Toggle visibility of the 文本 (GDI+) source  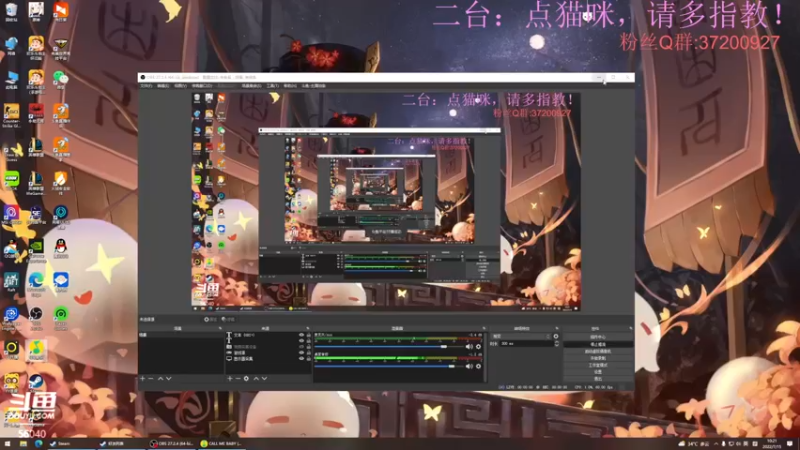click(301, 335)
